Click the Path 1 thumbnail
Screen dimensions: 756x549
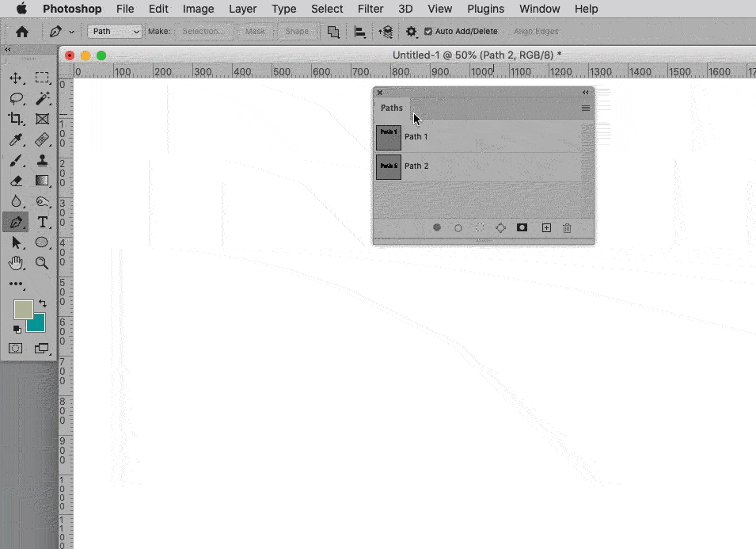pos(389,138)
